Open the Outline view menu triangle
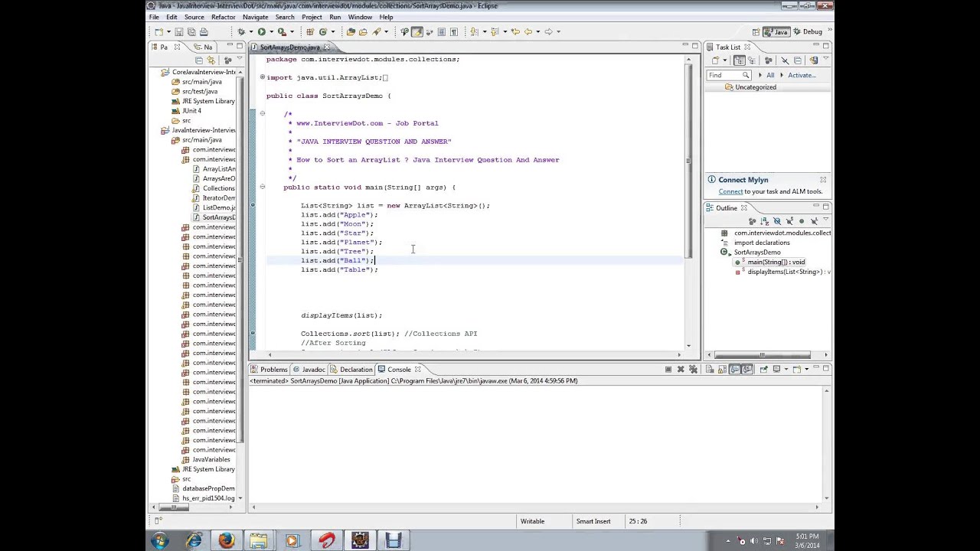Screen dimensions: 980x551 click(825, 219)
